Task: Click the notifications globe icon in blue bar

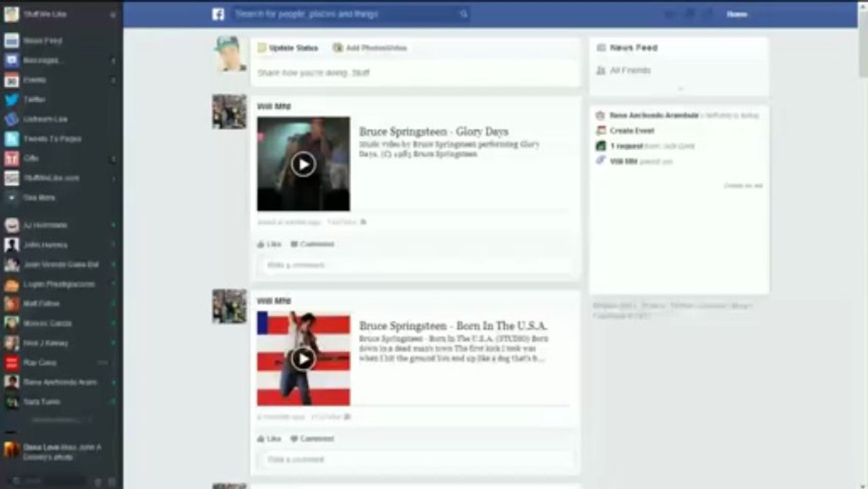Action: coord(708,14)
